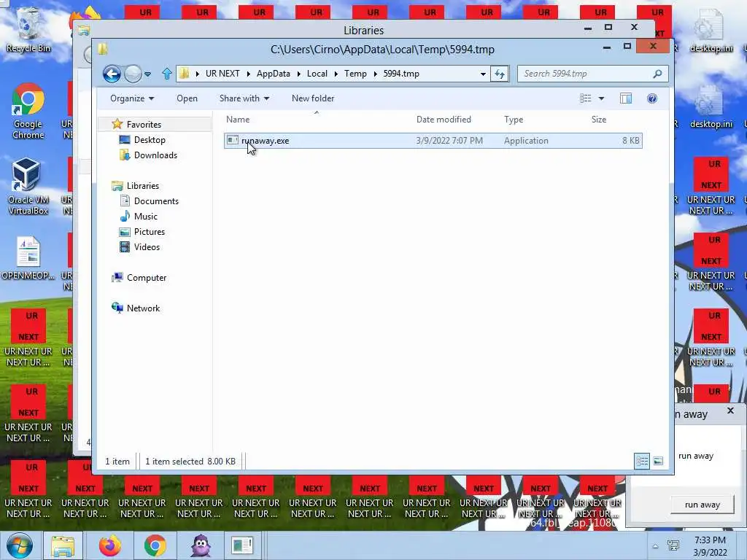This screenshot has width=747, height=560.
Task: Click the Change your view icon
Action: coord(586,98)
